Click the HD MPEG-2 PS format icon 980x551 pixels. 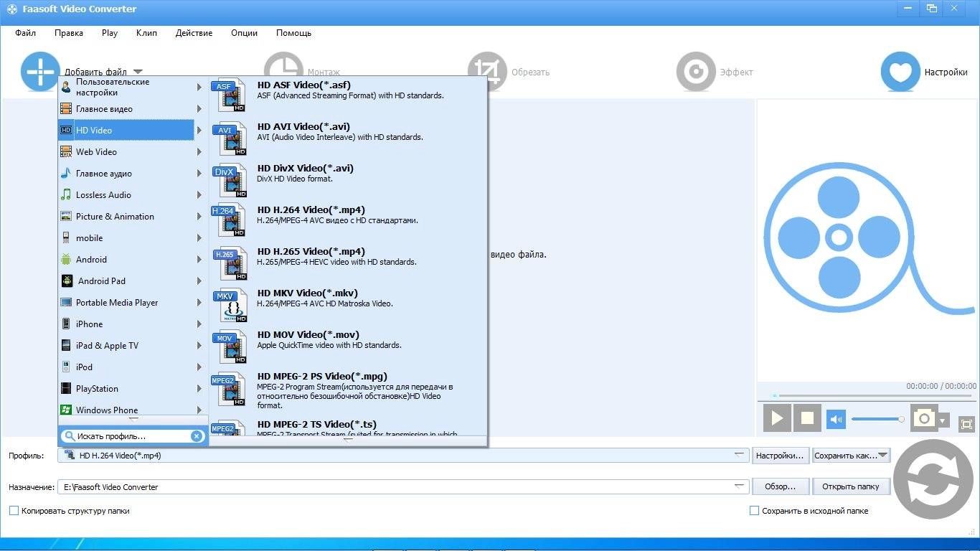click(230, 390)
